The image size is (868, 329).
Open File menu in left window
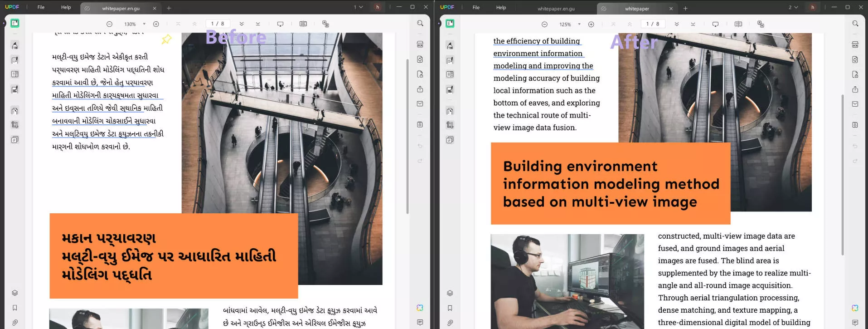[x=41, y=7]
